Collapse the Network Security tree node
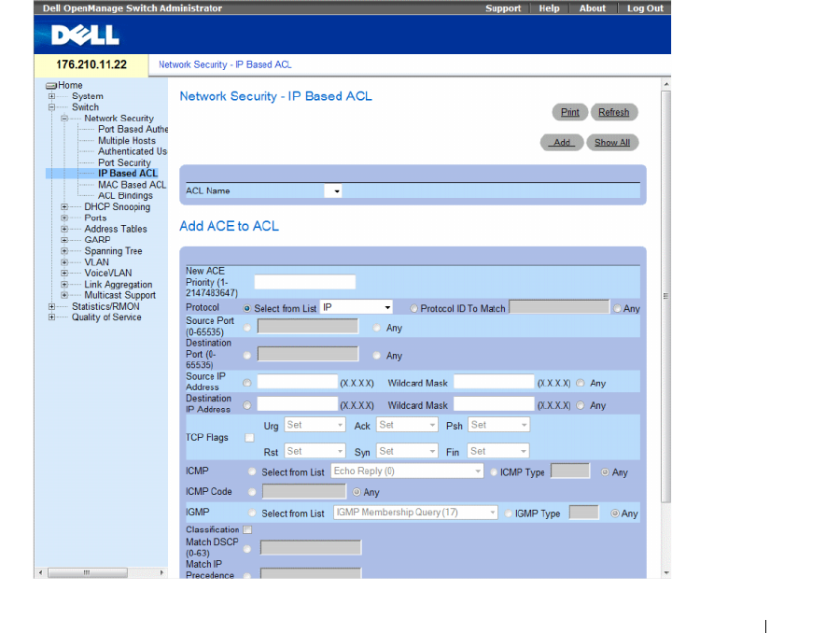The height and width of the screenshot is (633, 840). click(x=64, y=119)
